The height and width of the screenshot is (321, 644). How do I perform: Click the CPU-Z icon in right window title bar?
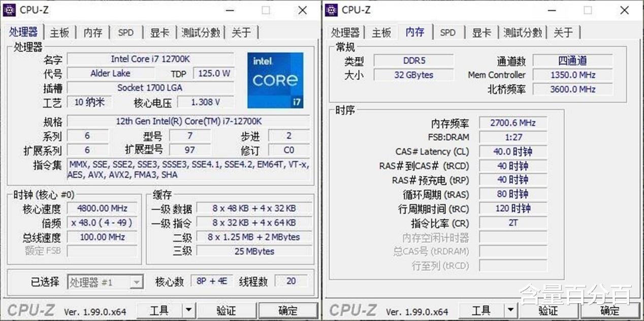click(x=333, y=10)
